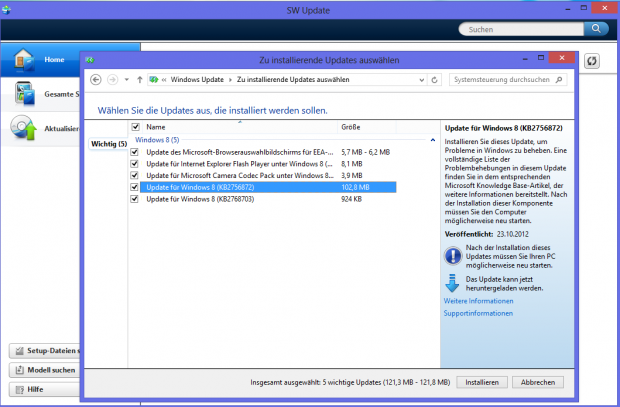Click the Modell suchen button
This screenshot has height=407, width=620.
[45, 370]
